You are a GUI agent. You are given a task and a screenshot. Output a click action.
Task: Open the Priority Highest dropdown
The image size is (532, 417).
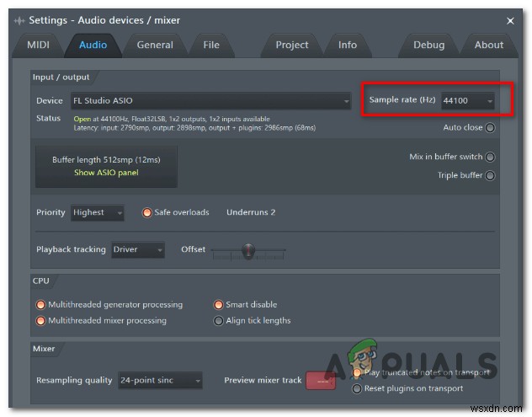[x=97, y=213]
